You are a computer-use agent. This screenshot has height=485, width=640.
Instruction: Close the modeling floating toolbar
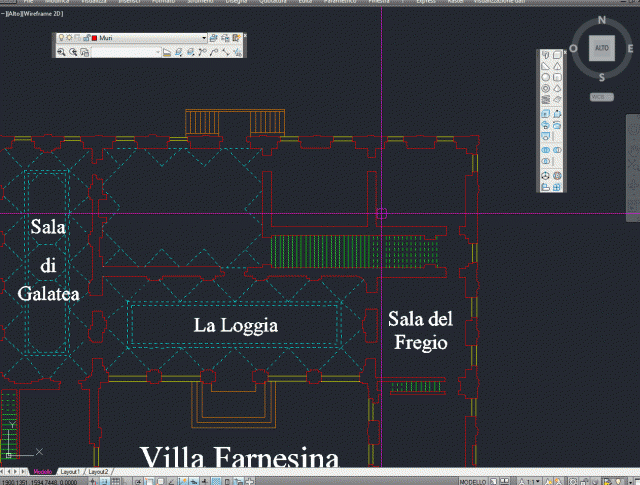click(x=565, y=52)
